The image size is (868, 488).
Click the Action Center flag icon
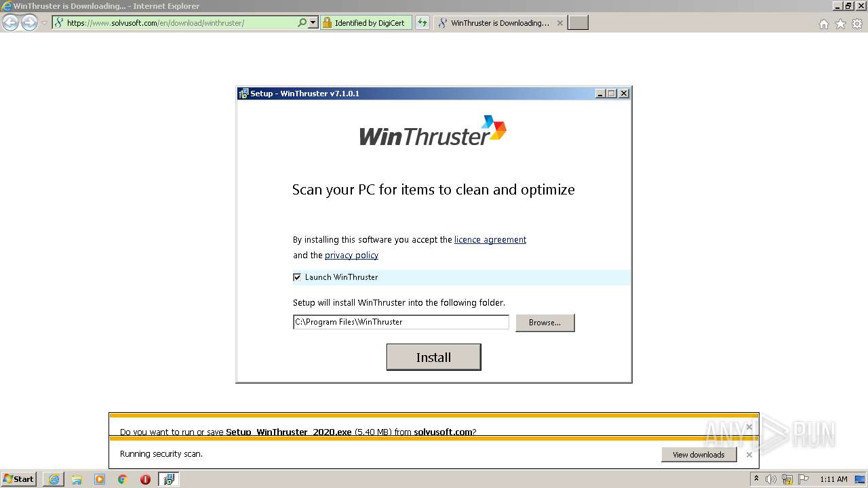[804, 479]
